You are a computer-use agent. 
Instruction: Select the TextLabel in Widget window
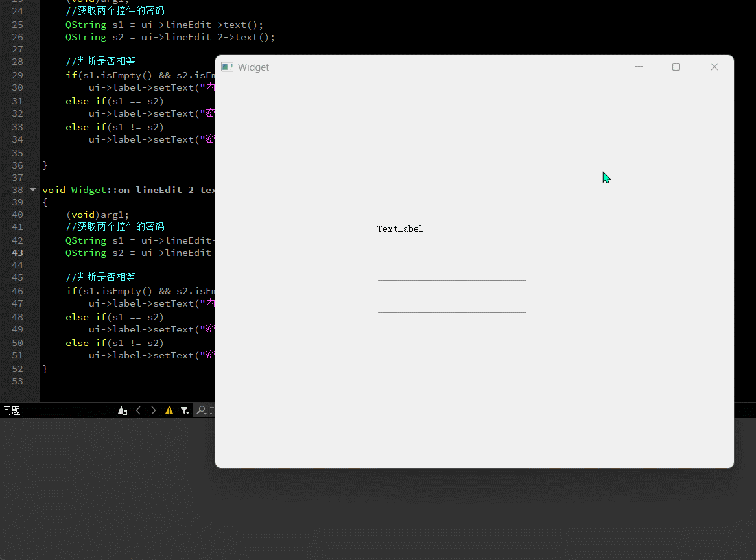pyautogui.click(x=399, y=229)
